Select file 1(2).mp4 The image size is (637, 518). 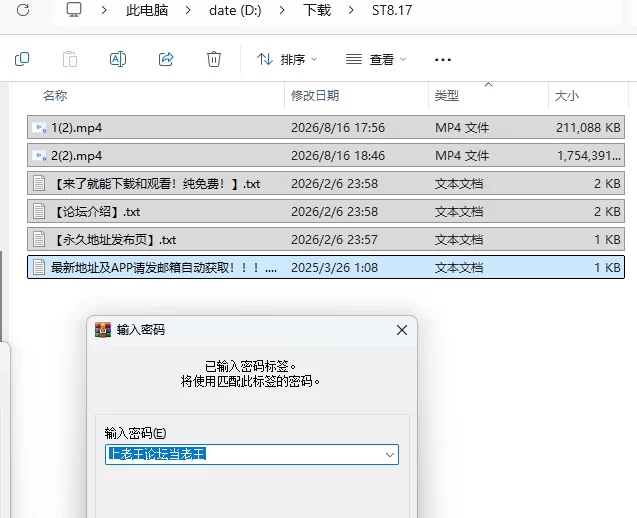click(x=326, y=128)
